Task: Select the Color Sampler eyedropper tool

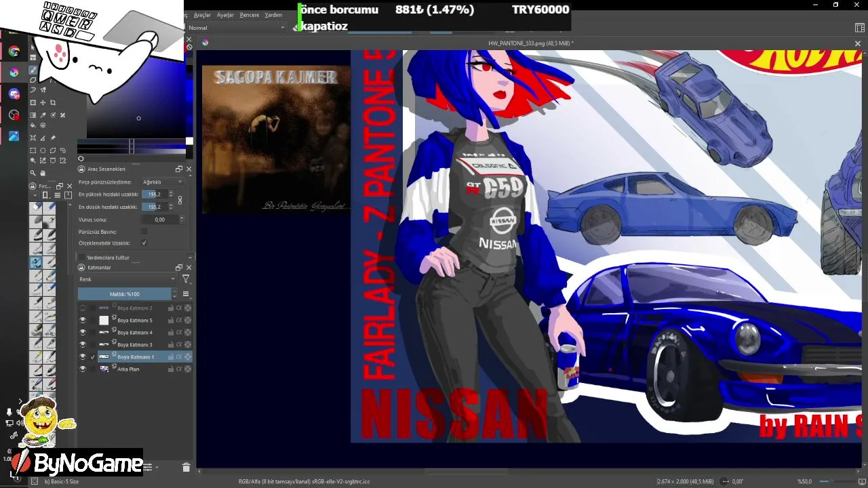Action: pos(43,115)
